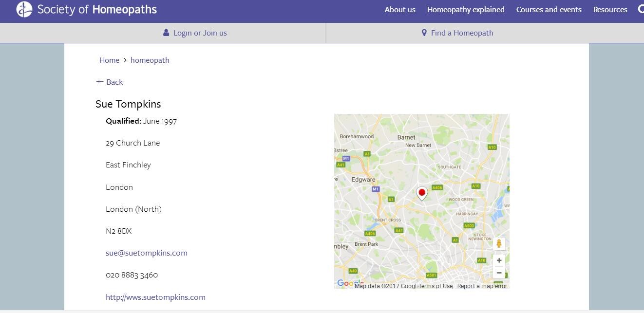This screenshot has width=644, height=313.
Task: Click the back arrow icon
Action: 100,82
